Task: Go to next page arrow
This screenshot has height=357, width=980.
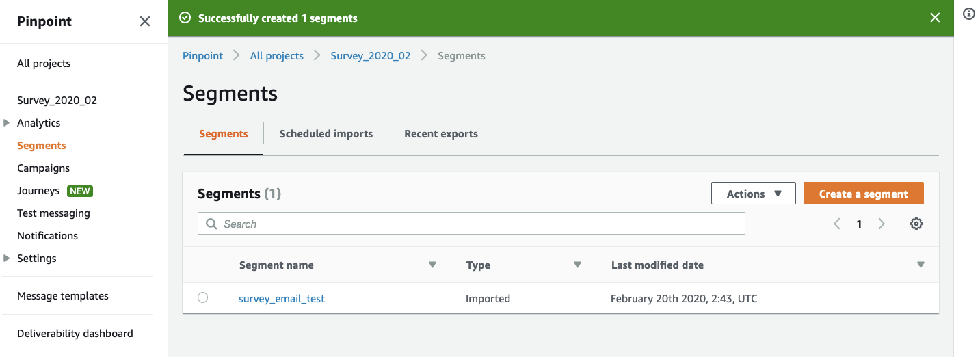Action: [882, 224]
